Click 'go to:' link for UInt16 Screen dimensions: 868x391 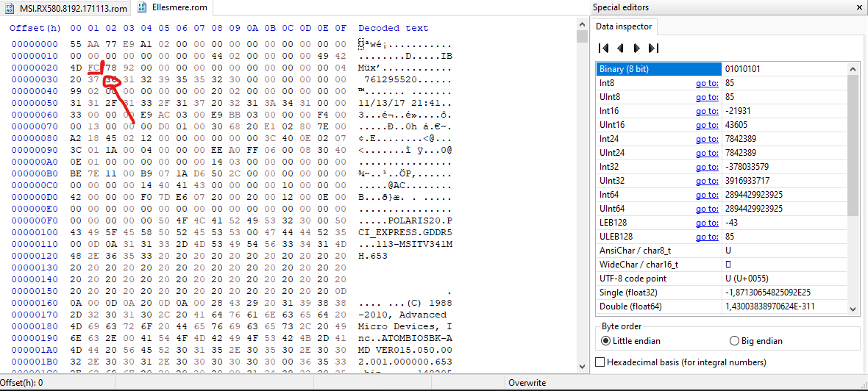(x=707, y=125)
